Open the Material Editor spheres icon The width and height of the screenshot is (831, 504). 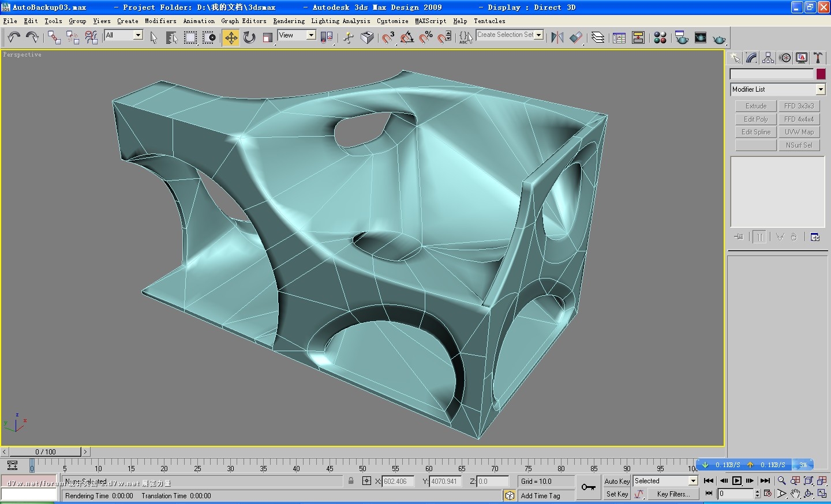[660, 37]
